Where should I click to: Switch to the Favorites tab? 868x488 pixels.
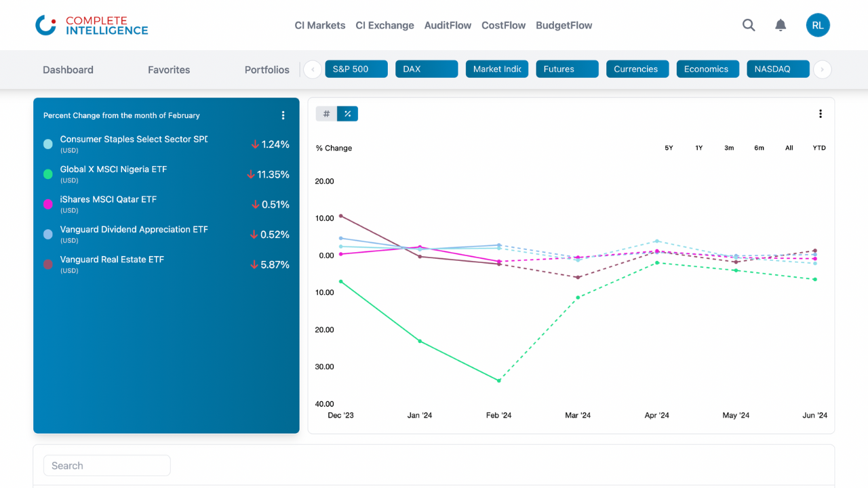(169, 69)
